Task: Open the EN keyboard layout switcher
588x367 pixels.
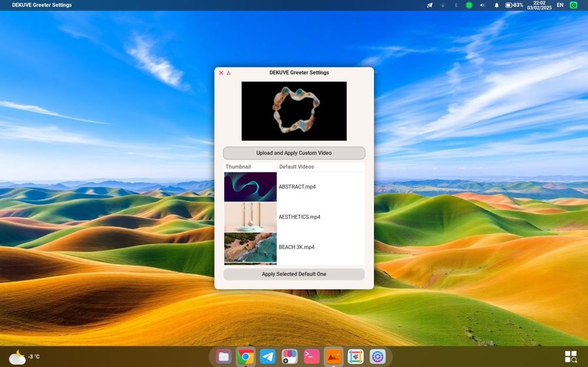Action: 560,5
